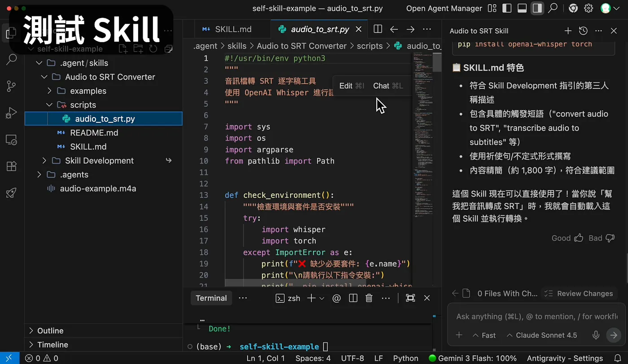Click the Review Changes button
The width and height of the screenshot is (628, 364).
580,294
